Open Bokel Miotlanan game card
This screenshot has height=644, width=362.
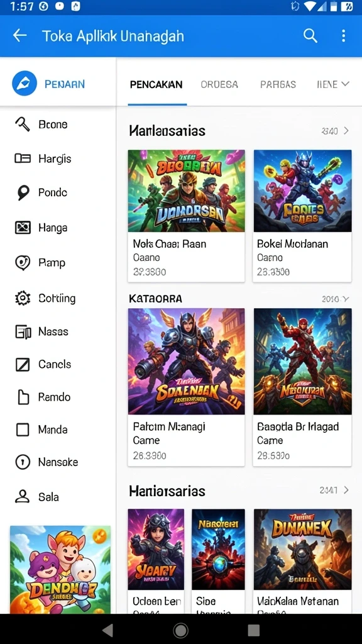pyautogui.click(x=302, y=216)
